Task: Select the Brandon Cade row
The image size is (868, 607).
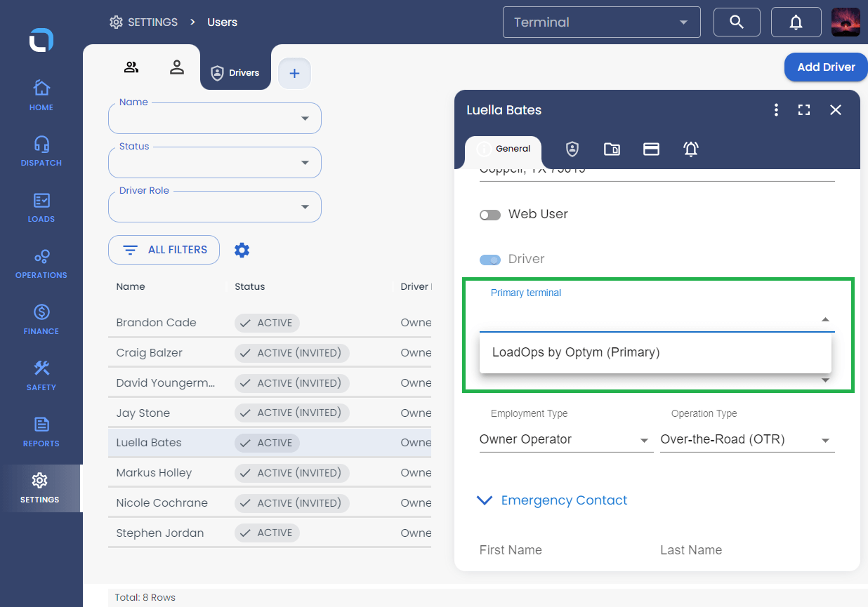Action: (270, 323)
